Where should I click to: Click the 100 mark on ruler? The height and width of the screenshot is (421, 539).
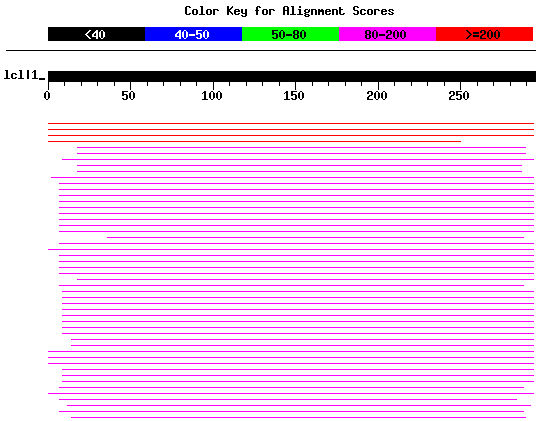[x=212, y=96]
